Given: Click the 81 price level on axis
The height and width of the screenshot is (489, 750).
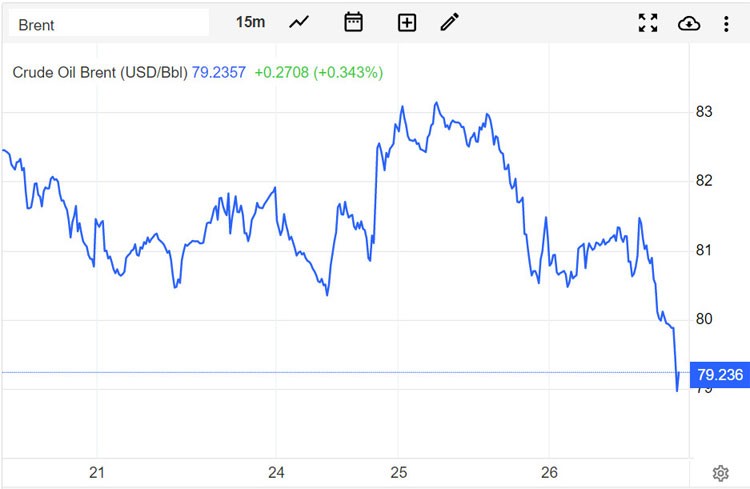Looking at the screenshot, I should tap(704, 250).
